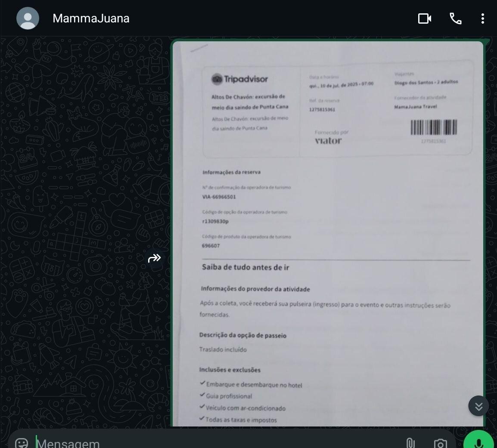Click the barcode on the ticket
Viewport: 497px width, 448px height.
[434, 127]
